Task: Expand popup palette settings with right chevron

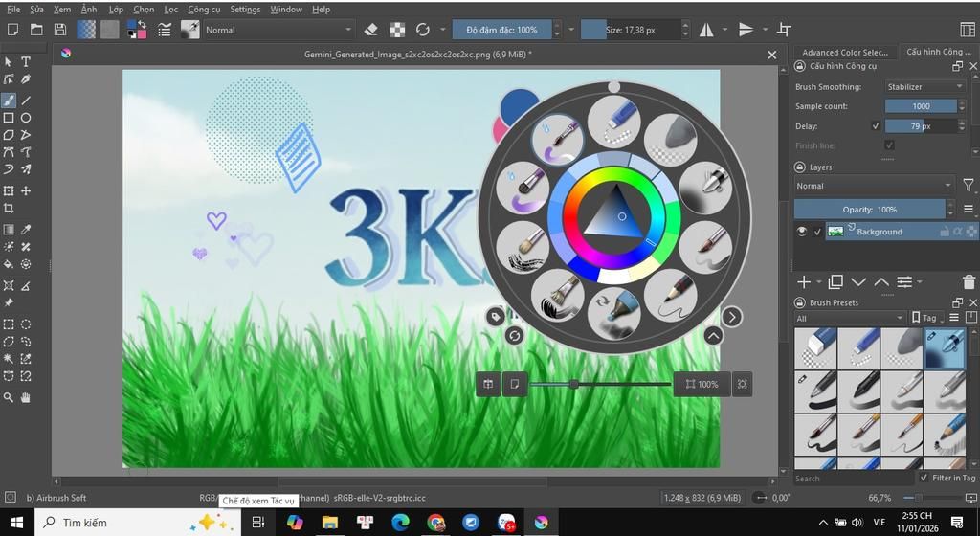Action: [x=732, y=317]
